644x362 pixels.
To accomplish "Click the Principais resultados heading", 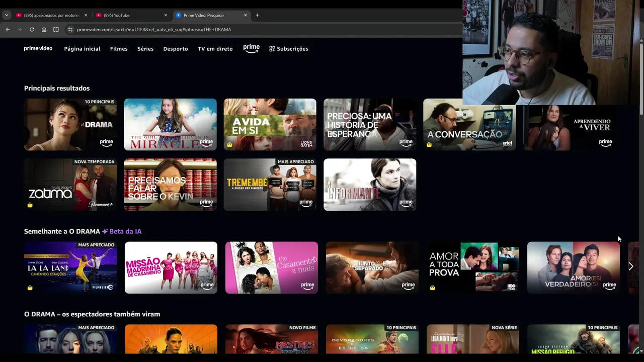I will (57, 88).
